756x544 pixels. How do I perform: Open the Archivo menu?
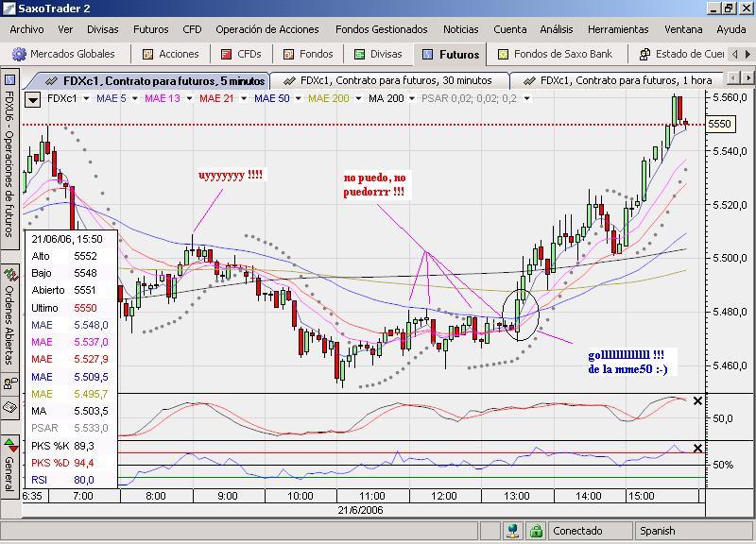26,29
